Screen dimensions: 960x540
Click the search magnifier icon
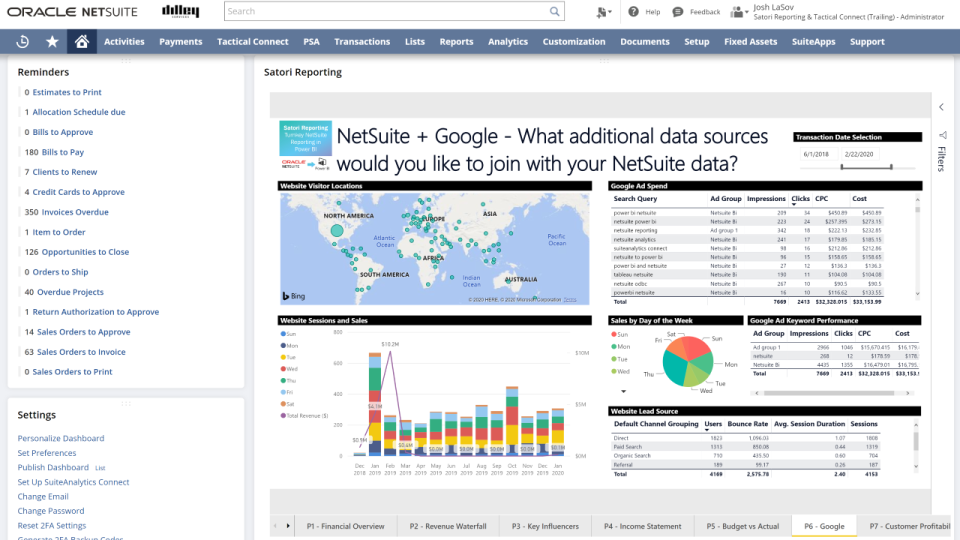coord(554,11)
